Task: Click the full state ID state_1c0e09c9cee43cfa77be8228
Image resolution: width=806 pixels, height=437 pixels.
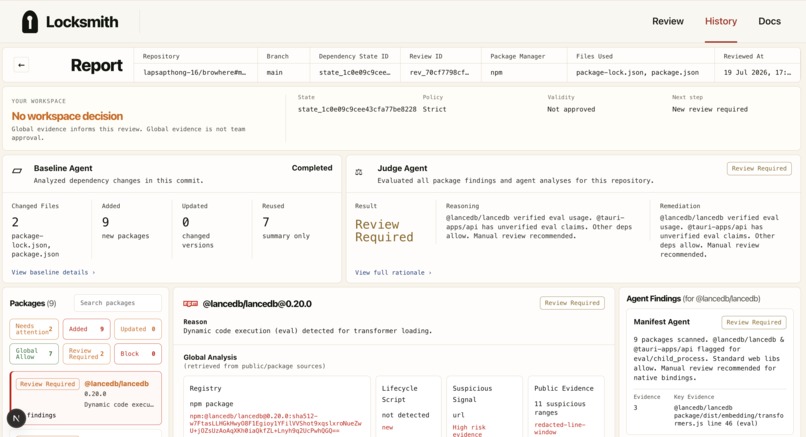Action: pos(357,109)
